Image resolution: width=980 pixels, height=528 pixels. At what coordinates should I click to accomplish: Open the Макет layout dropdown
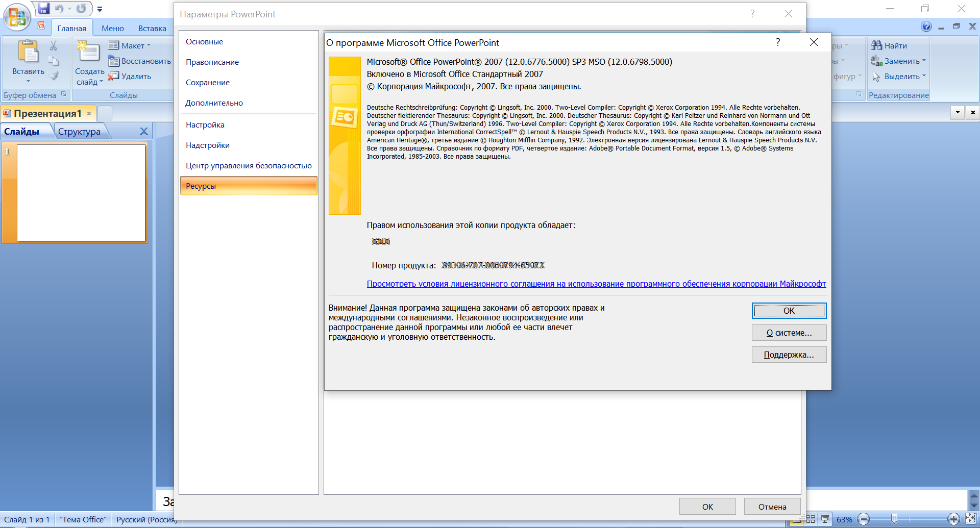pyautogui.click(x=130, y=45)
